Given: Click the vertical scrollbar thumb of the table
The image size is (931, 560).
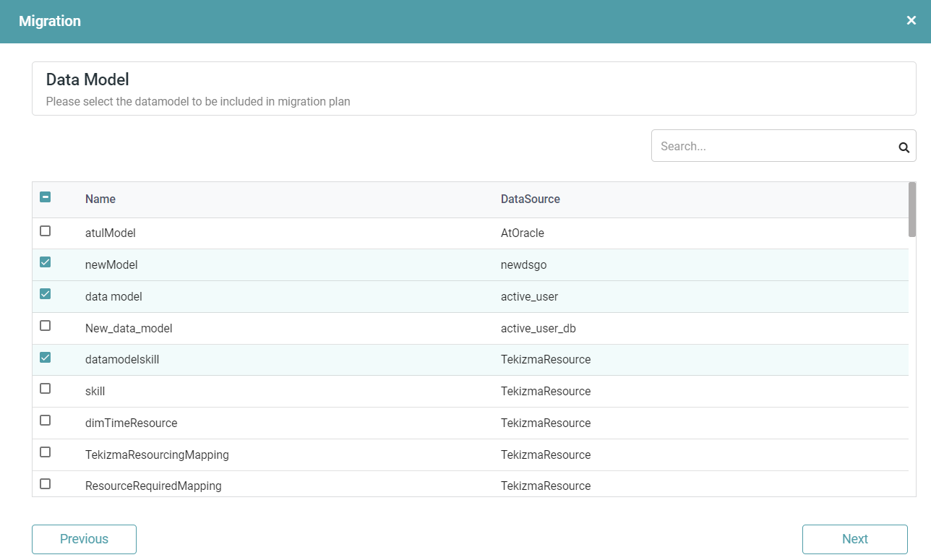Looking at the screenshot, I should [x=912, y=210].
